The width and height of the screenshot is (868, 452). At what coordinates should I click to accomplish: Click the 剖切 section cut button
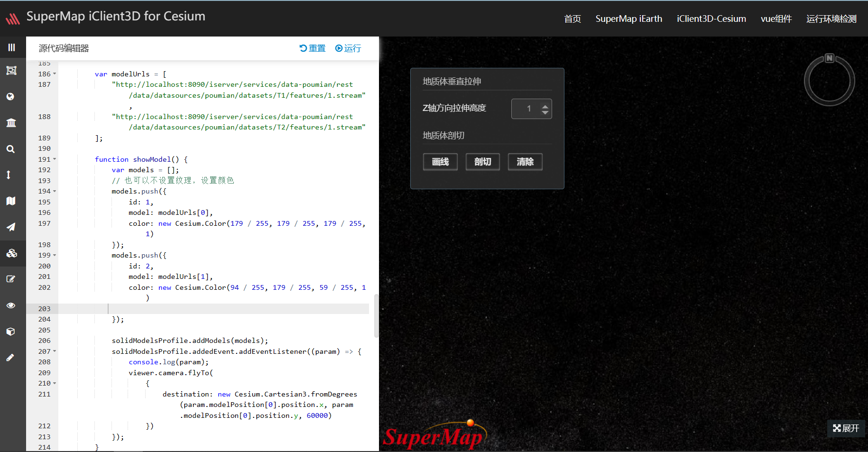click(482, 162)
